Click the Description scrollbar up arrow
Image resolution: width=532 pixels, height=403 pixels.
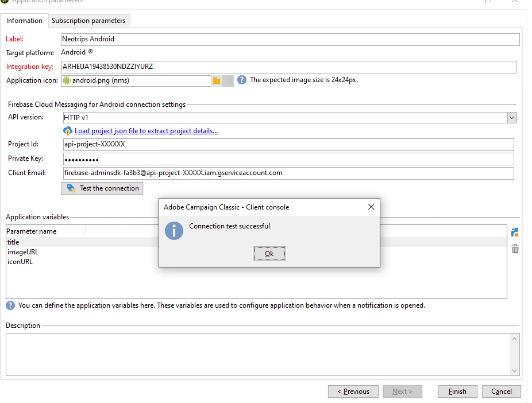pyautogui.click(x=514, y=339)
